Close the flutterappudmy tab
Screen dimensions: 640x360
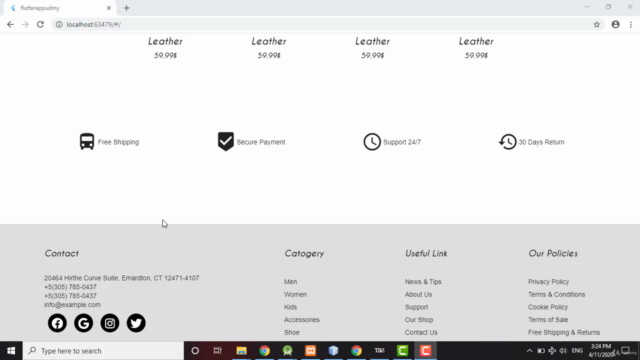[x=109, y=8]
